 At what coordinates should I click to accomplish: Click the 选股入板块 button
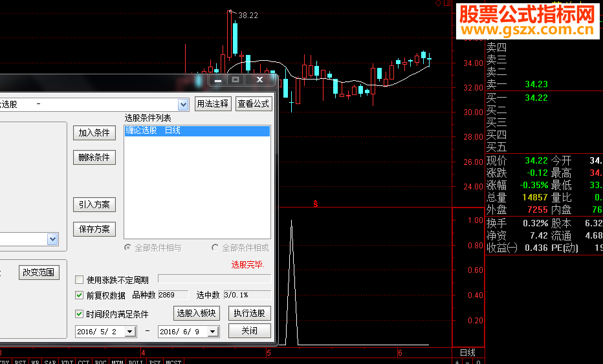click(x=197, y=314)
